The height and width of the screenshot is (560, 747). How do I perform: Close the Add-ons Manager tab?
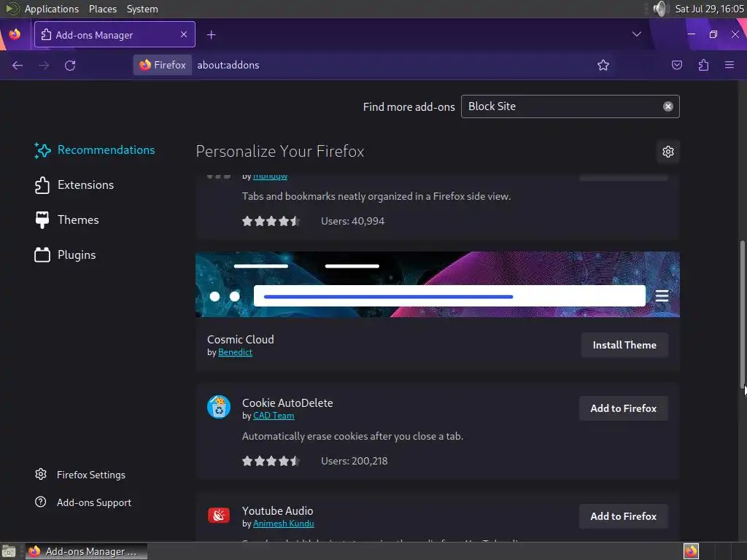tap(184, 34)
